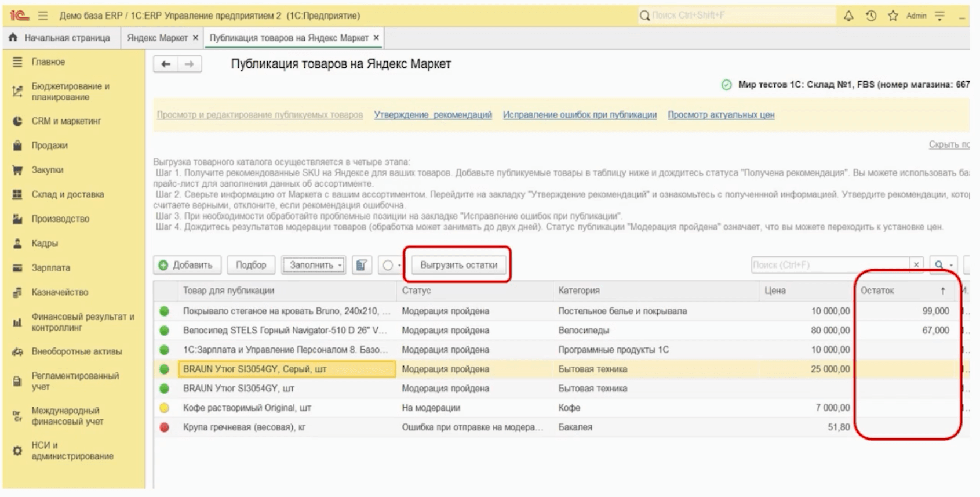Expand the Заполнить dropdown button

click(314, 265)
